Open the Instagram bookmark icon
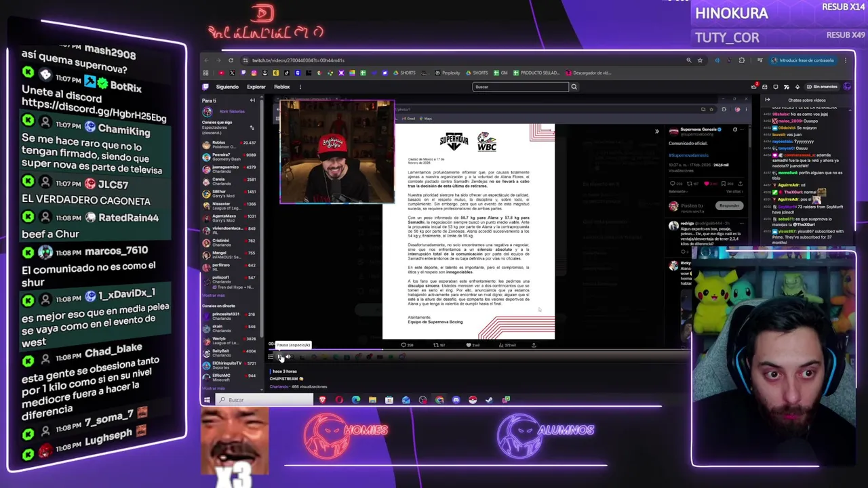This screenshot has width=868, height=488. [254, 73]
